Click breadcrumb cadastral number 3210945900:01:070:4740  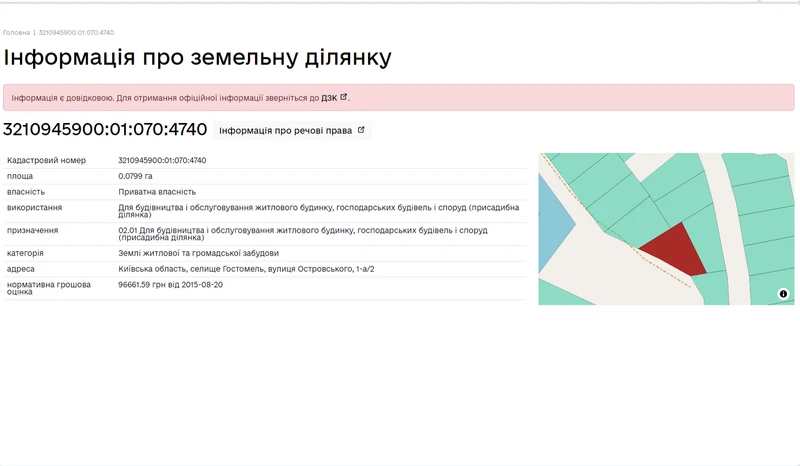[76, 32]
